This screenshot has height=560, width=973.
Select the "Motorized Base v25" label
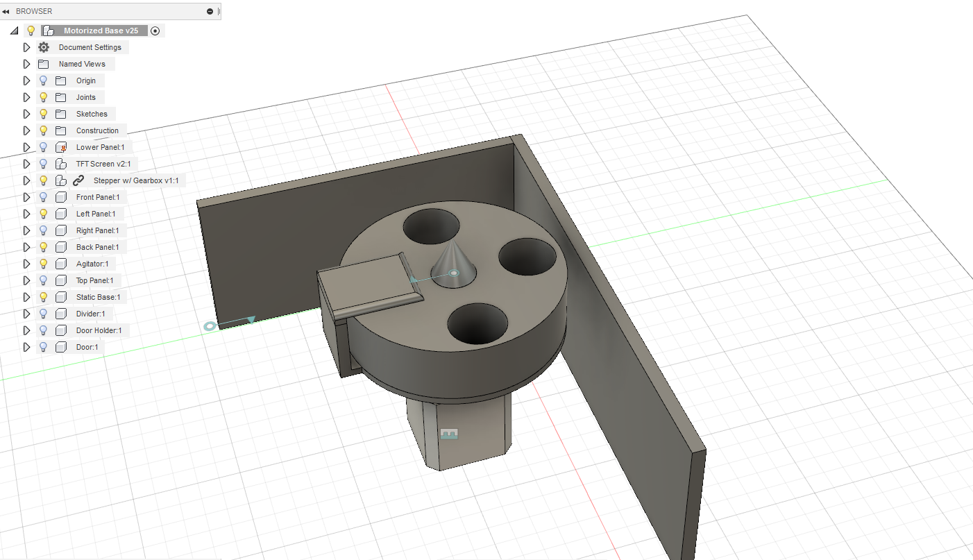[101, 31]
